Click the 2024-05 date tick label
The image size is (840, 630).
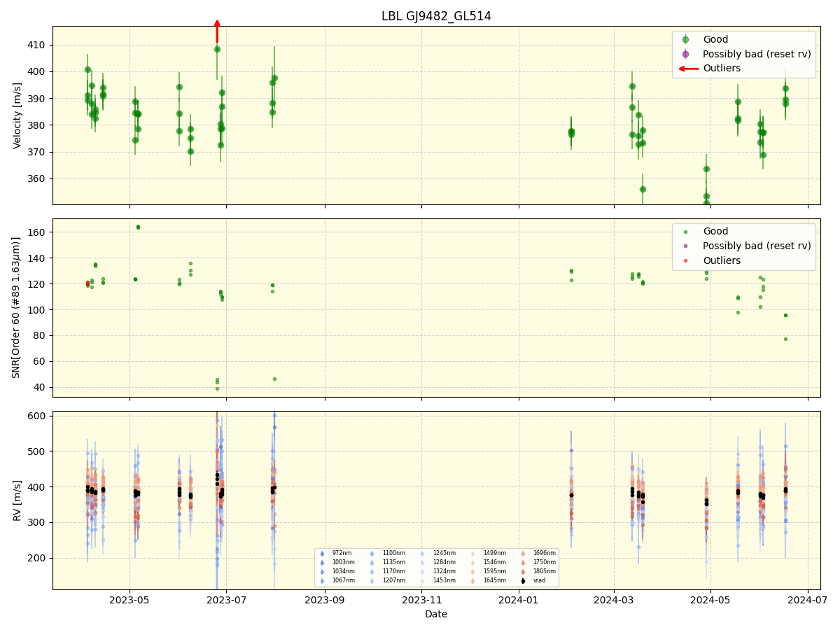710,600
